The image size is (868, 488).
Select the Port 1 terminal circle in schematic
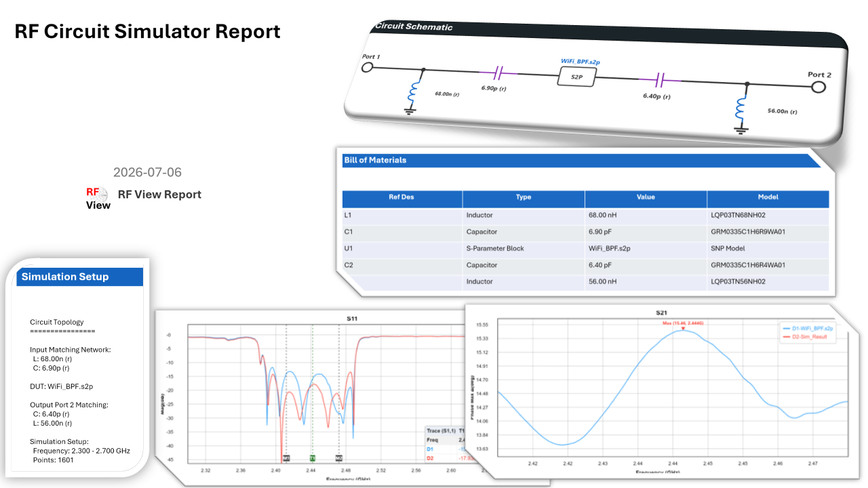point(368,67)
